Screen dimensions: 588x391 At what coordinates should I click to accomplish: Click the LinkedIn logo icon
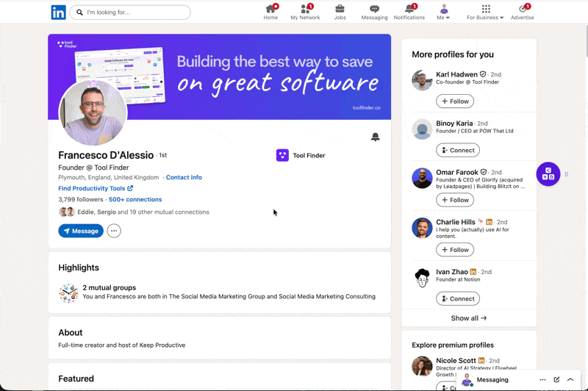(59, 12)
